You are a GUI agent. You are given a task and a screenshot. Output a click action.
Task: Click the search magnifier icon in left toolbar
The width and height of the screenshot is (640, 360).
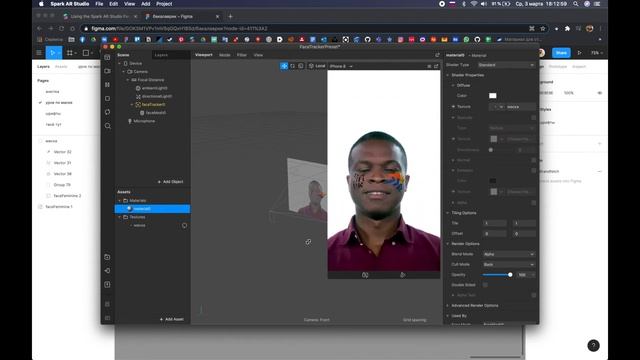pos(108,126)
